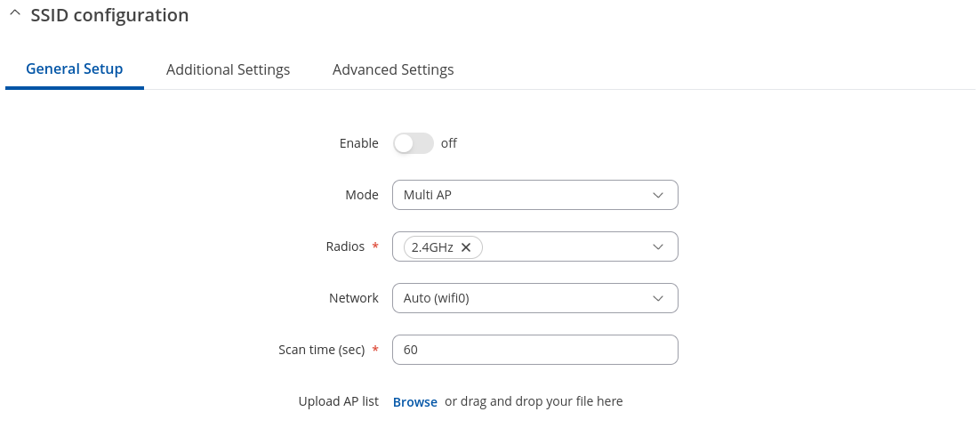Click the Upload AP list label
This screenshot has height=428, width=980.
point(338,401)
